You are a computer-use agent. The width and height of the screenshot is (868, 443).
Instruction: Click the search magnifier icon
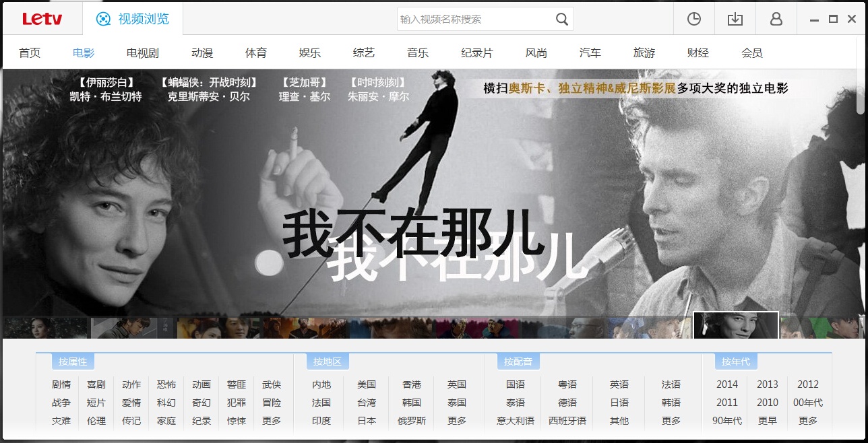[x=561, y=19]
